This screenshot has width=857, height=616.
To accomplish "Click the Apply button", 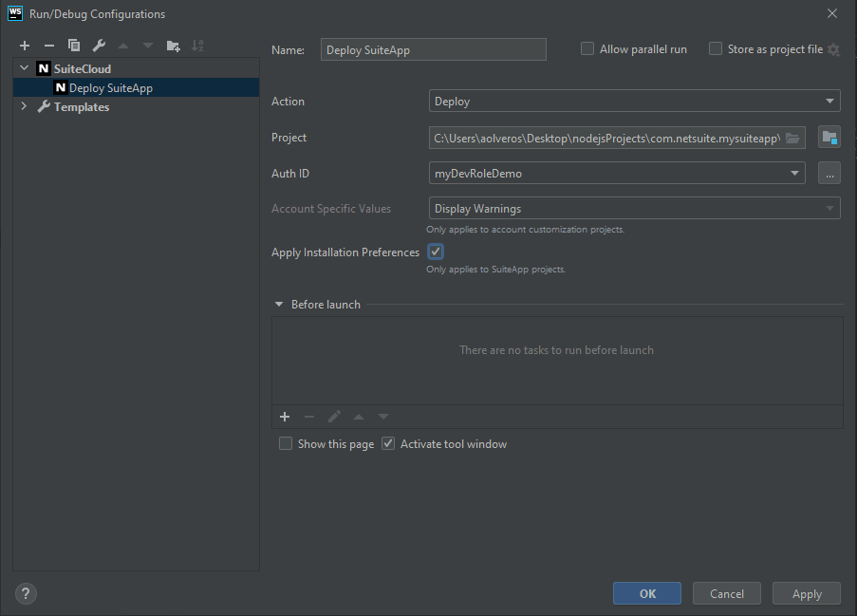I will (807, 593).
